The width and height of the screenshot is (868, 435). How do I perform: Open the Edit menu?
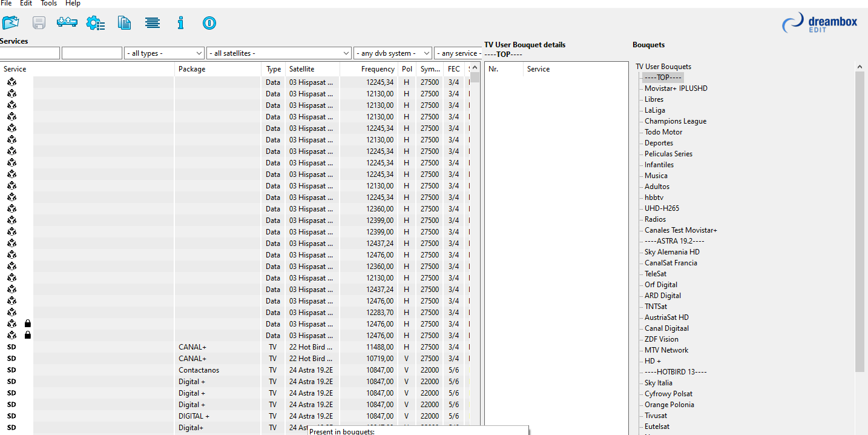point(26,4)
